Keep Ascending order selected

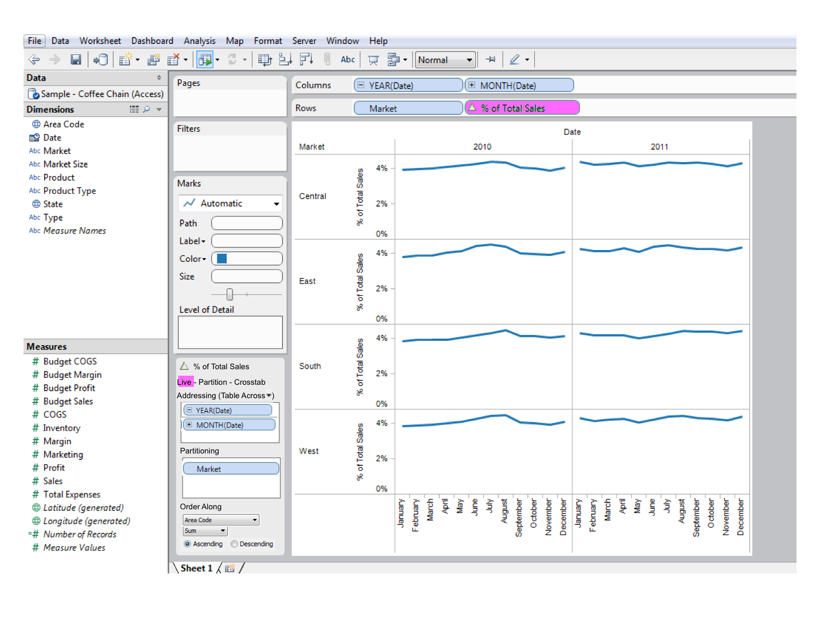tap(188, 544)
